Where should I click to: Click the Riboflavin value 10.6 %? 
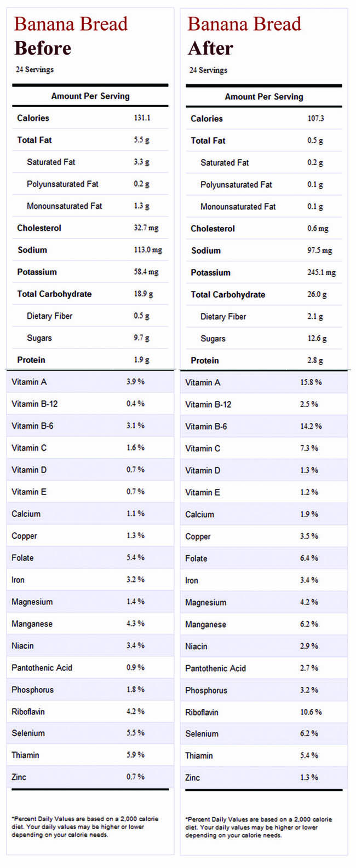click(x=311, y=712)
